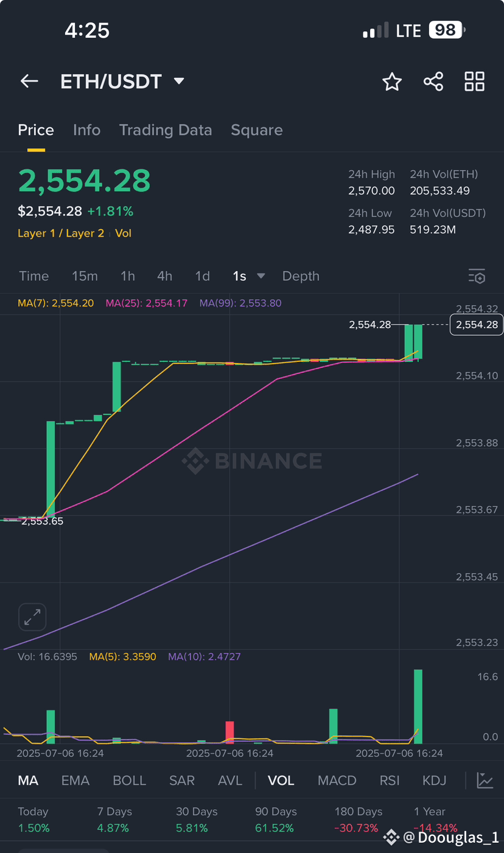
Task: Toggle the SAR indicator
Action: (x=182, y=780)
